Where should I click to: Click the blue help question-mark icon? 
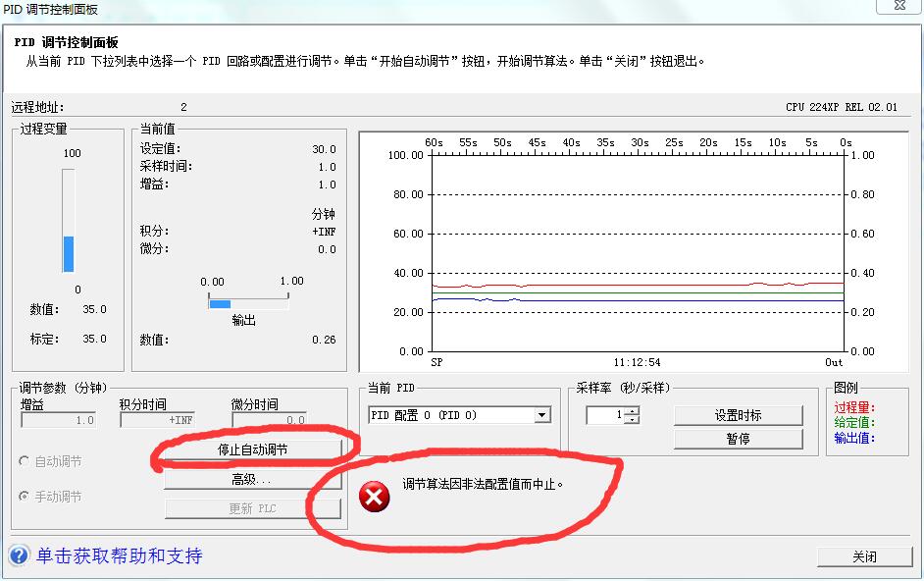click(x=19, y=555)
